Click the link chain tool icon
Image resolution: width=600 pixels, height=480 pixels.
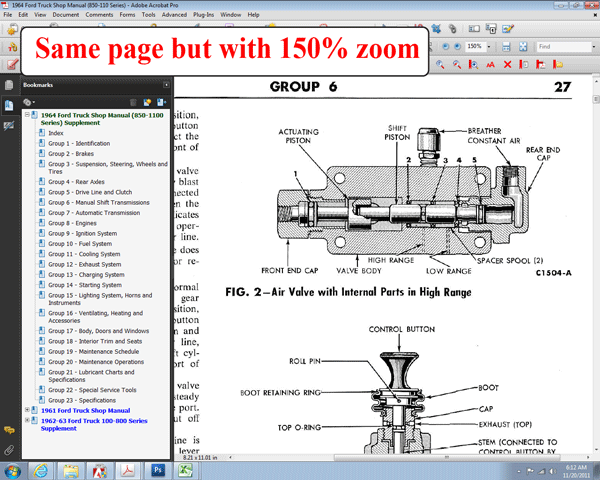click(x=452, y=29)
